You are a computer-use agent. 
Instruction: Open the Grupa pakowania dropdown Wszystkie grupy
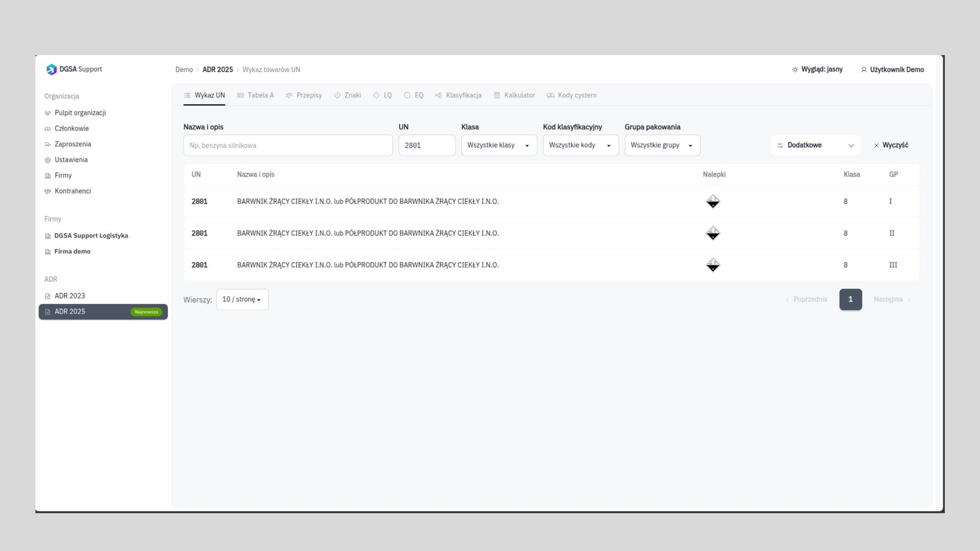(x=662, y=145)
